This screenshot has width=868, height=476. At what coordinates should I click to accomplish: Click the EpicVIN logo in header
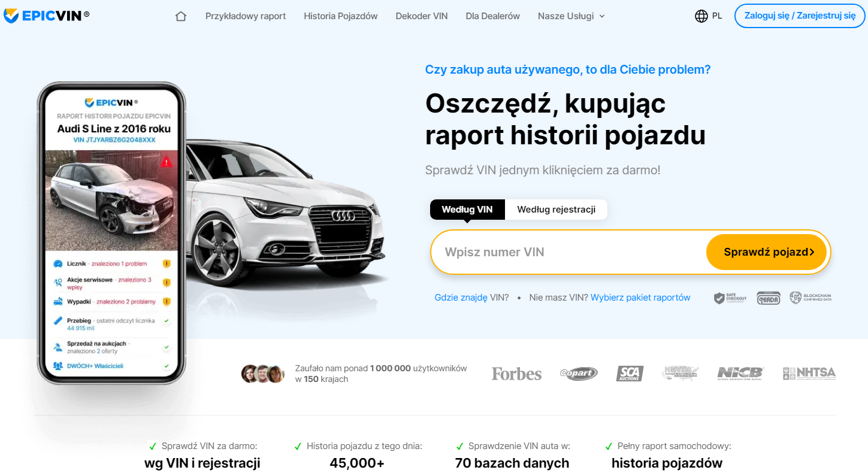[x=46, y=16]
